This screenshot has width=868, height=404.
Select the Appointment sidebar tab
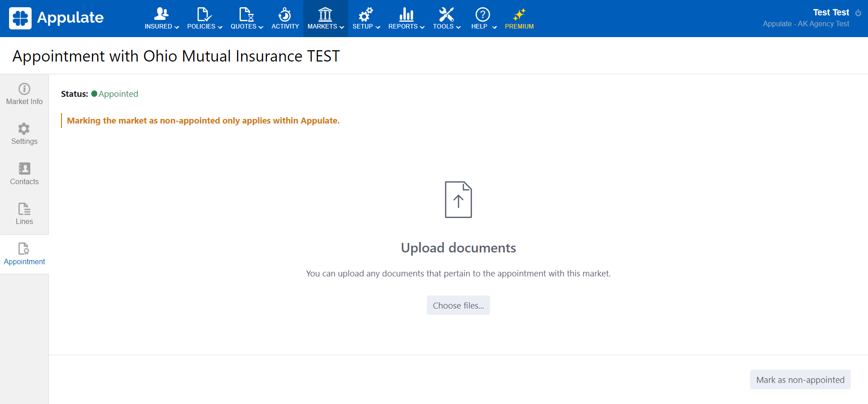pos(24,254)
